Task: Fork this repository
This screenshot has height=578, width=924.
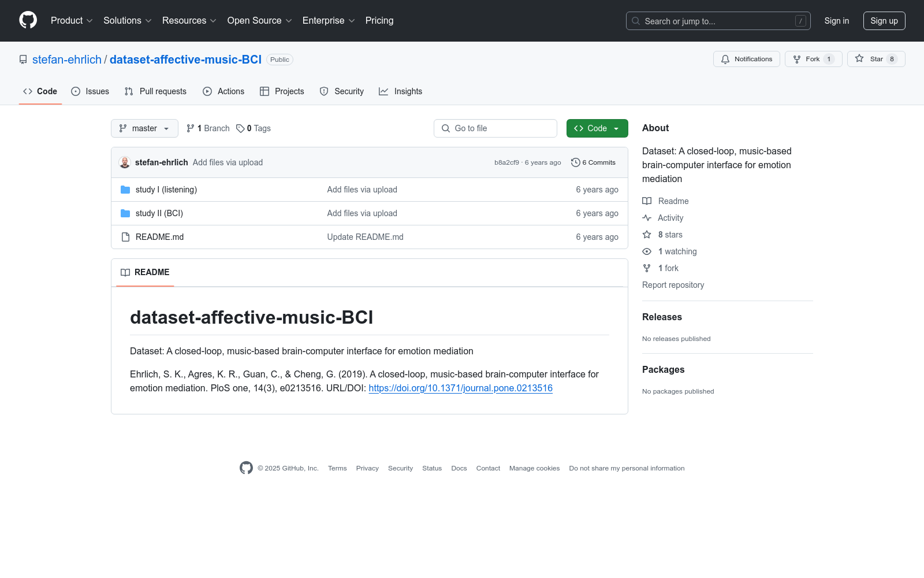Action: click(814, 59)
